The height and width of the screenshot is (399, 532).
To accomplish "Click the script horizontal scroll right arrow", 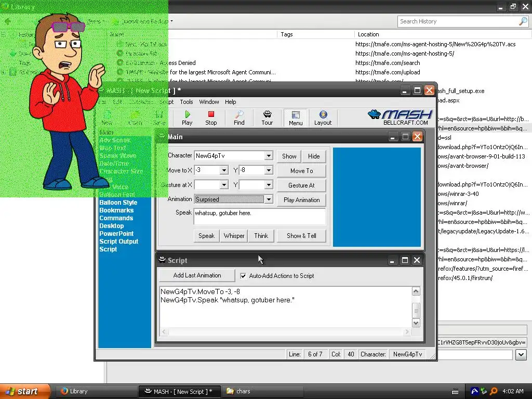I will tap(407, 332).
